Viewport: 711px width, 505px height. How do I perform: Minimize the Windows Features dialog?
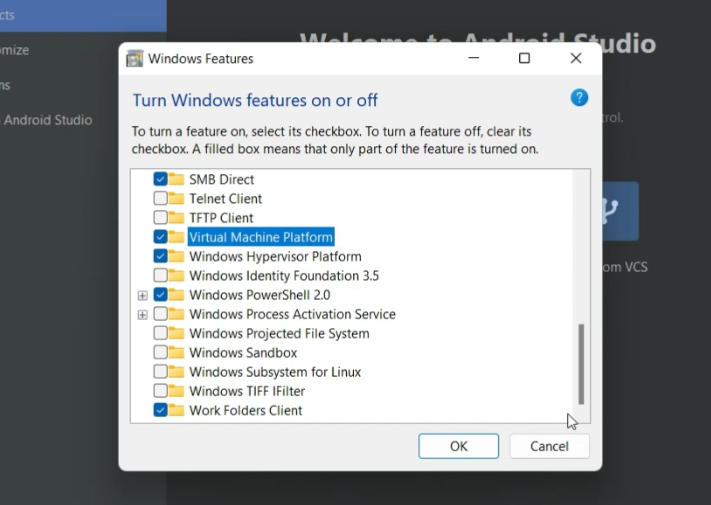tap(473, 58)
